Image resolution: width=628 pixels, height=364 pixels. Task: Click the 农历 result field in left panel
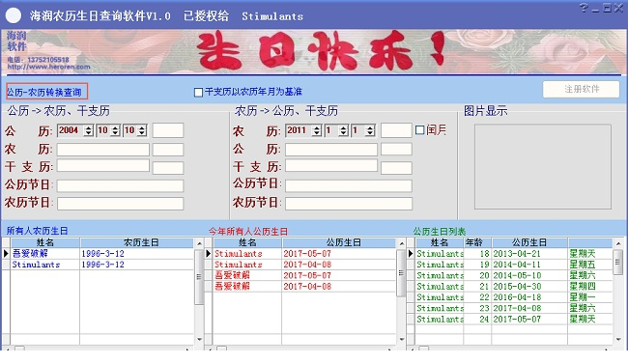pyautogui.click(x=103, y=150)
